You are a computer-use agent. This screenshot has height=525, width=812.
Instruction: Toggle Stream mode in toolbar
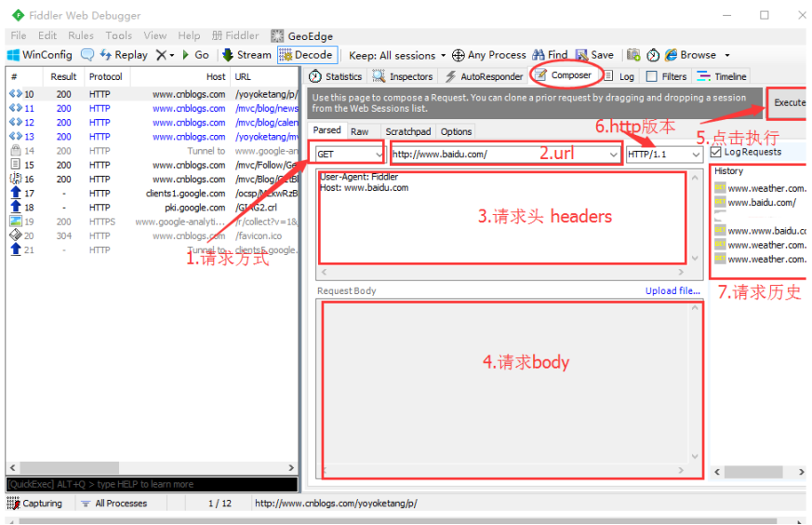pyautogui.click(x=246, y=55)
